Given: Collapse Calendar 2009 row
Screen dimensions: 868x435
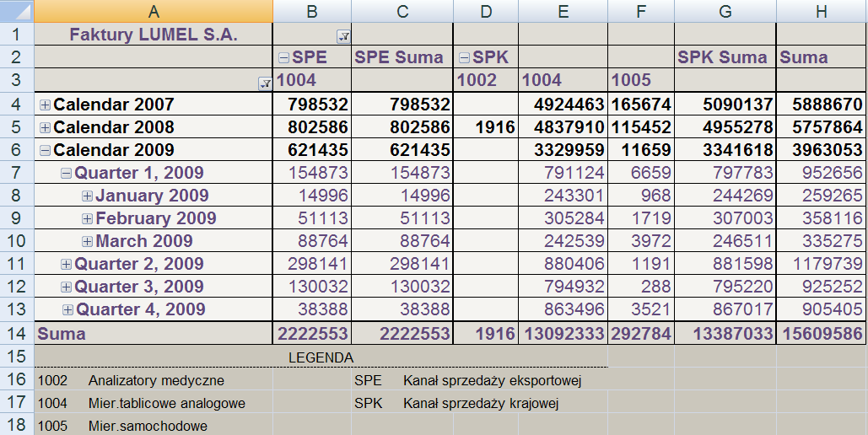Looking at the screenshot, I should point(45,150).
